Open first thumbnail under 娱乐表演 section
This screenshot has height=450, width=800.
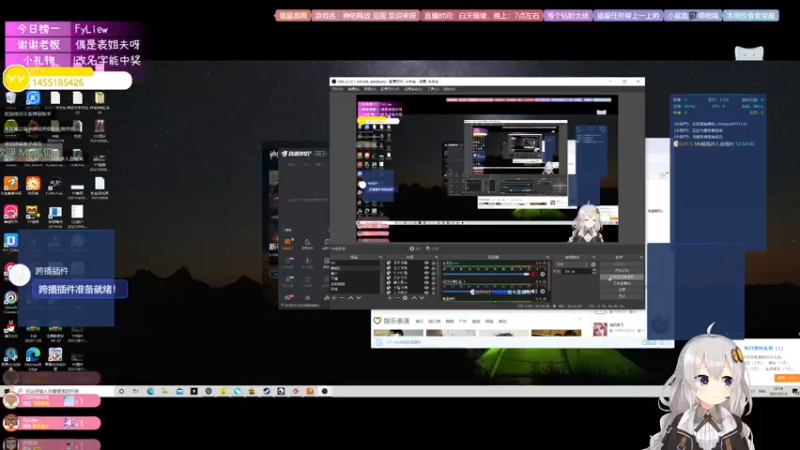point(398,333)
